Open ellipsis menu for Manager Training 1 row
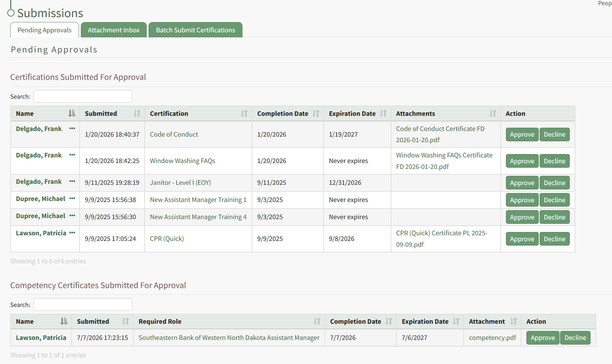 point(72,198)
